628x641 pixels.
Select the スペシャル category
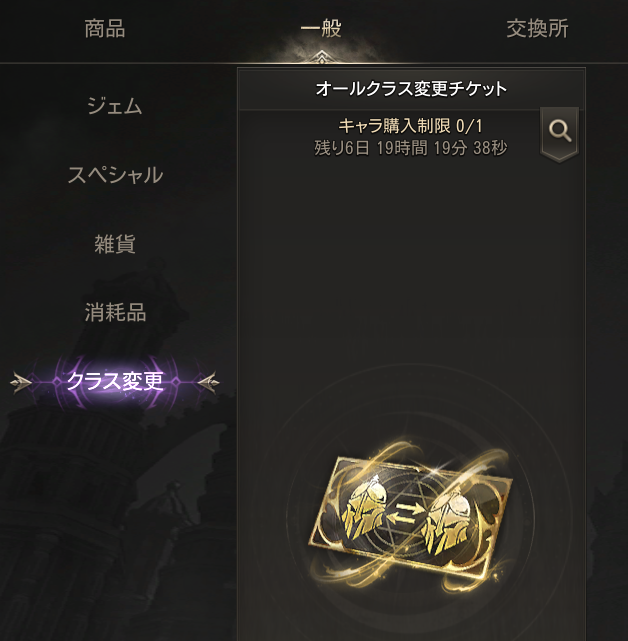(115, 175)
